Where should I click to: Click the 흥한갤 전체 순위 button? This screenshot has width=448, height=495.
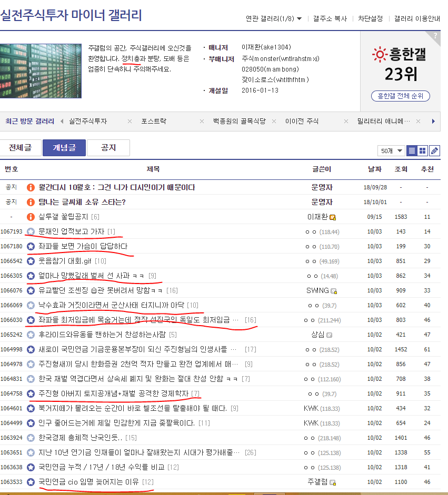(401, 96)
